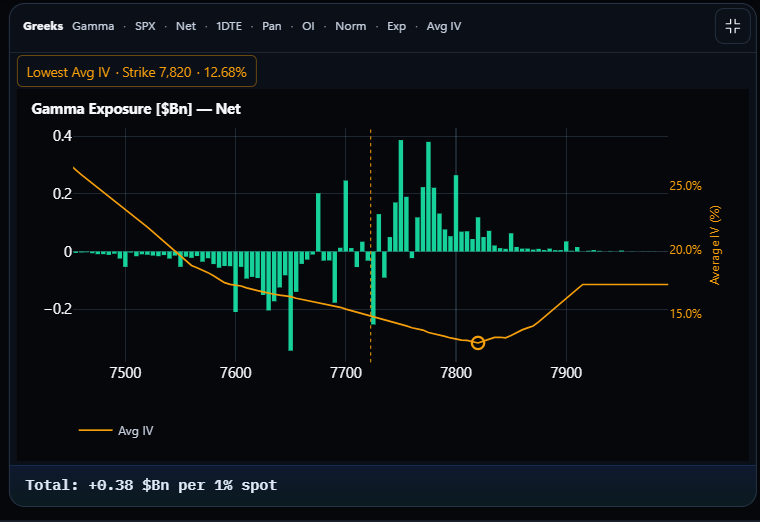760x522 pixels.
Task: Click the Total +0.38 $Bn summary text
Action: [x=151, y=485]
